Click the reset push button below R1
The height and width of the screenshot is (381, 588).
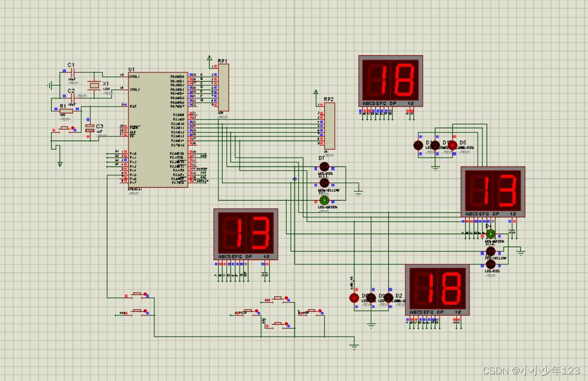pos(64,129)
